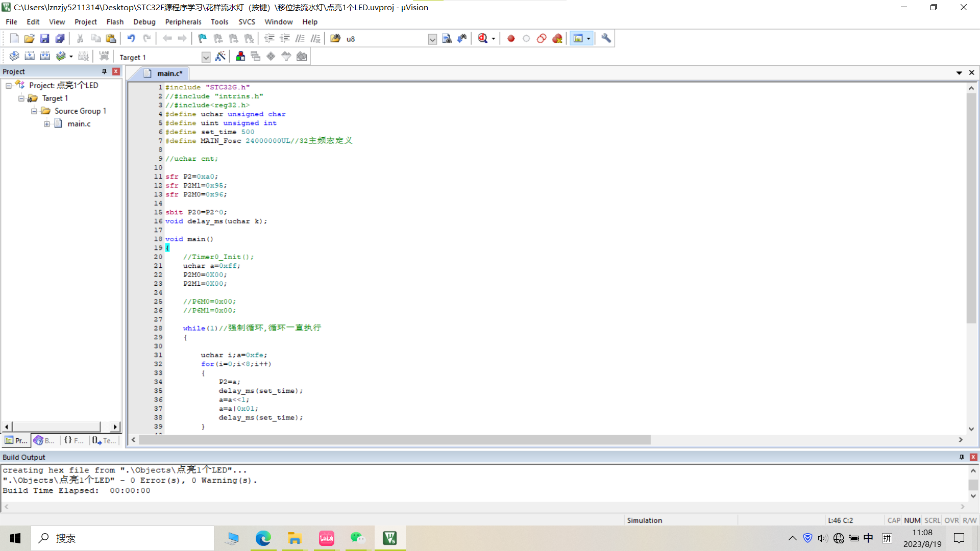Image resolution: width=980 pixels, height=551 pixels.
Task: Open a file using the folder icon
Action: tap(29, 38)
